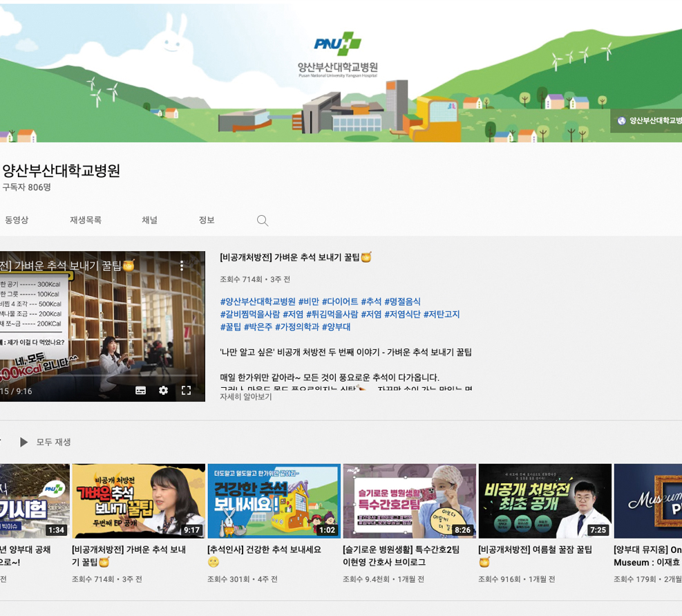Screen dimensions: 682x616
Task: Click the hashtag #다이어트
Action: click(x=340, y=301)
